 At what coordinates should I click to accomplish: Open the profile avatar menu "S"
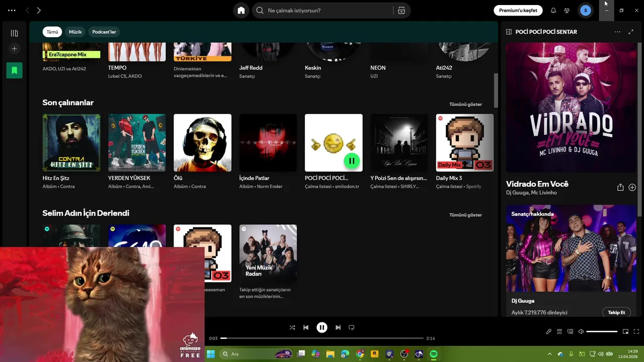tap(585, 11)
